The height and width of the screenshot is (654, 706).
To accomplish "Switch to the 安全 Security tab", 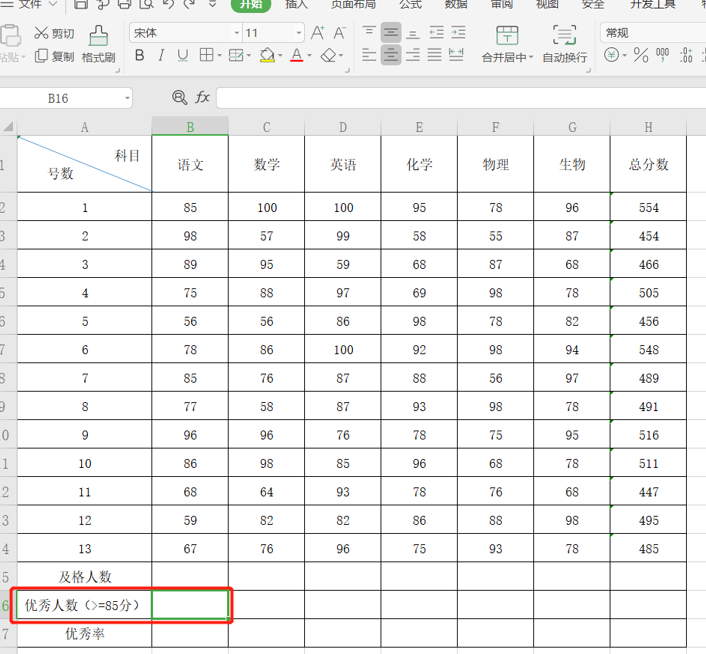I will [593, 4].
